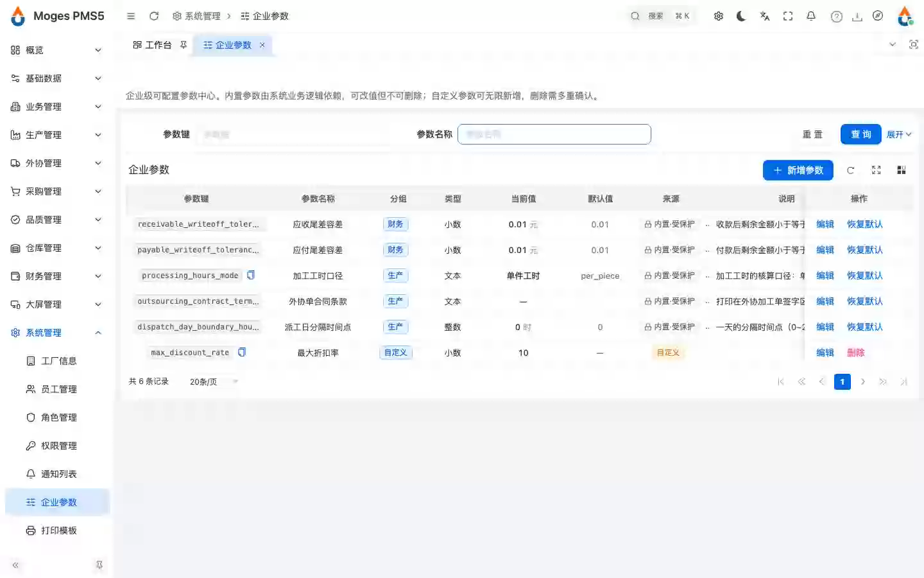Open 角色管理 in the sidebar
The image size is (924, 578).
(x=58, y=417)
